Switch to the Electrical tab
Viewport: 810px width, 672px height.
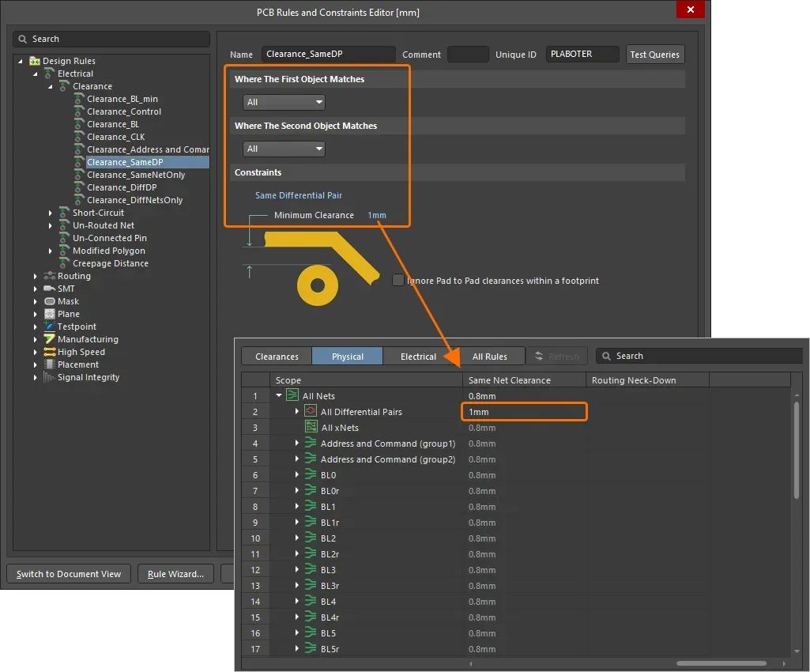pos(418,357)
